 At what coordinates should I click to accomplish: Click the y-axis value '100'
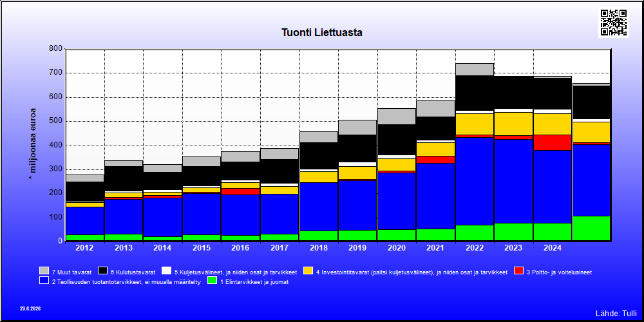[x=55, y=217]
